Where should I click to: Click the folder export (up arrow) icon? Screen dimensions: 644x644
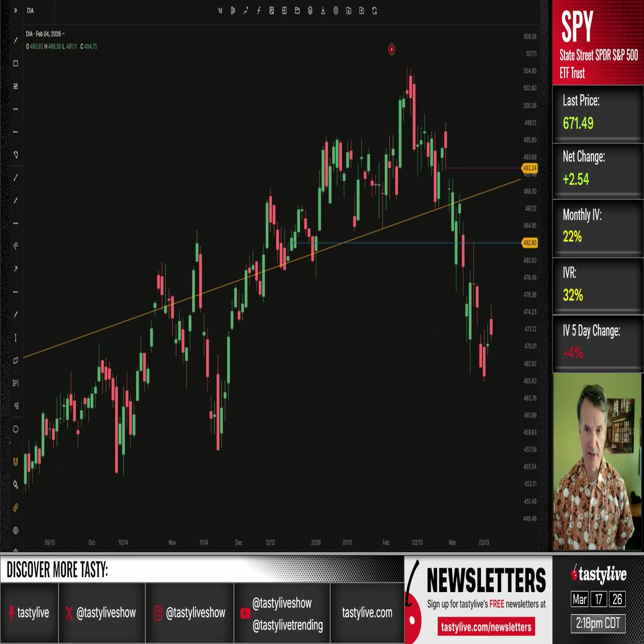pos(362,11)
